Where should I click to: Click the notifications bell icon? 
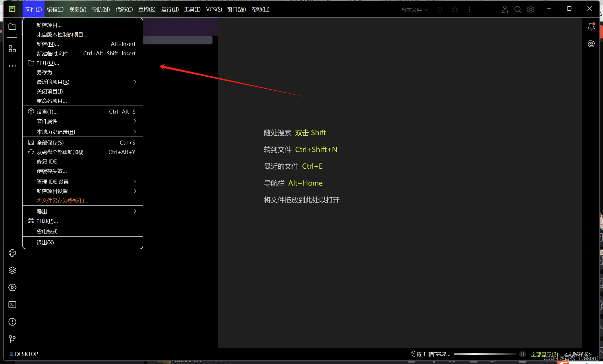click(x=591, y=27)
